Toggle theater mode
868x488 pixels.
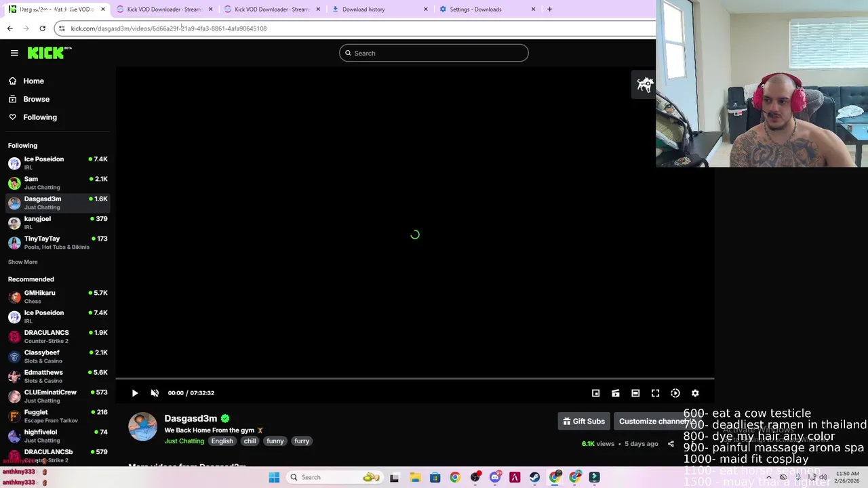(635, 393)
